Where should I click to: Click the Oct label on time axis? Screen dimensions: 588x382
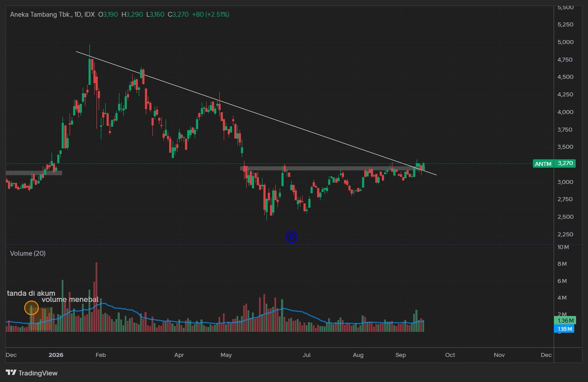pyautogui.click(x=450, y=355)
